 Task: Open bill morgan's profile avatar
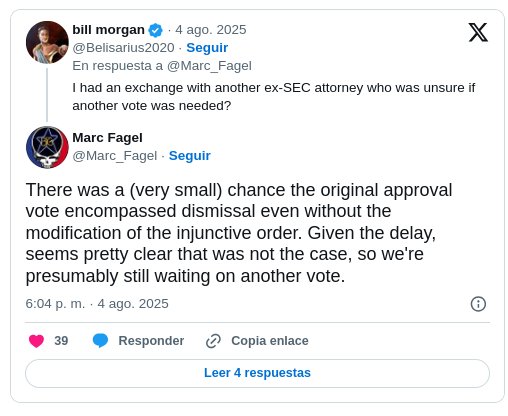click(47, 42)
